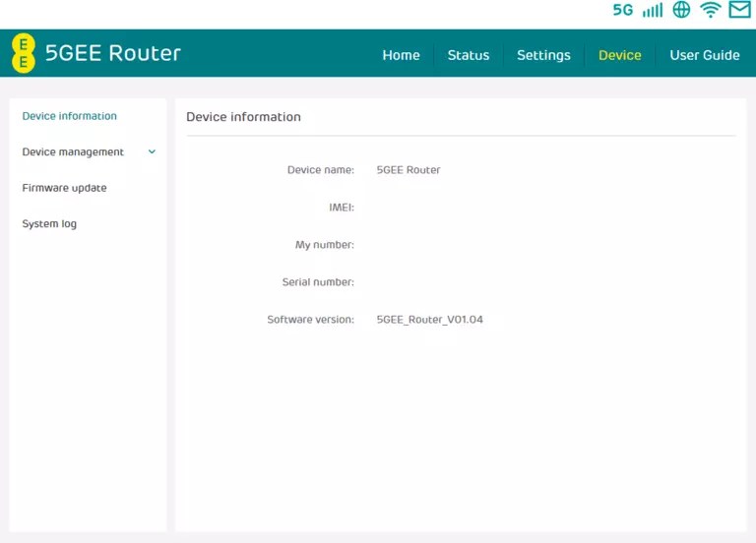The image size is (756, 543).
Task: Open the System log page
Action: tap(49, 224)
